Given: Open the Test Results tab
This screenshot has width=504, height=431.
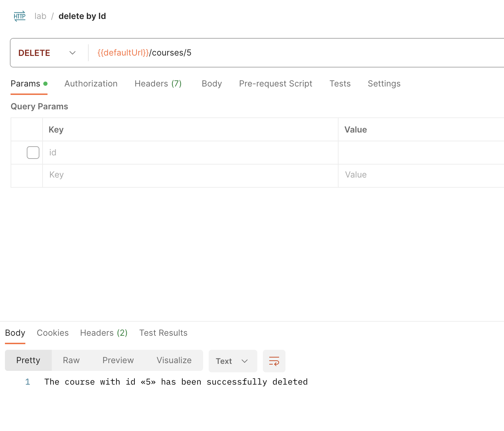Looking at the screenshot, I should coord(163,333).
